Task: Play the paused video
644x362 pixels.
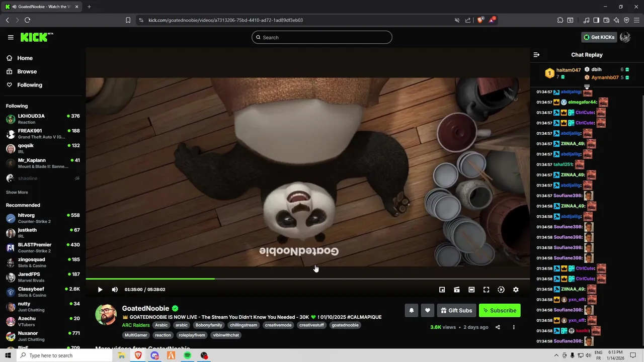Action: pyautogui.click(x=100, y=290)
